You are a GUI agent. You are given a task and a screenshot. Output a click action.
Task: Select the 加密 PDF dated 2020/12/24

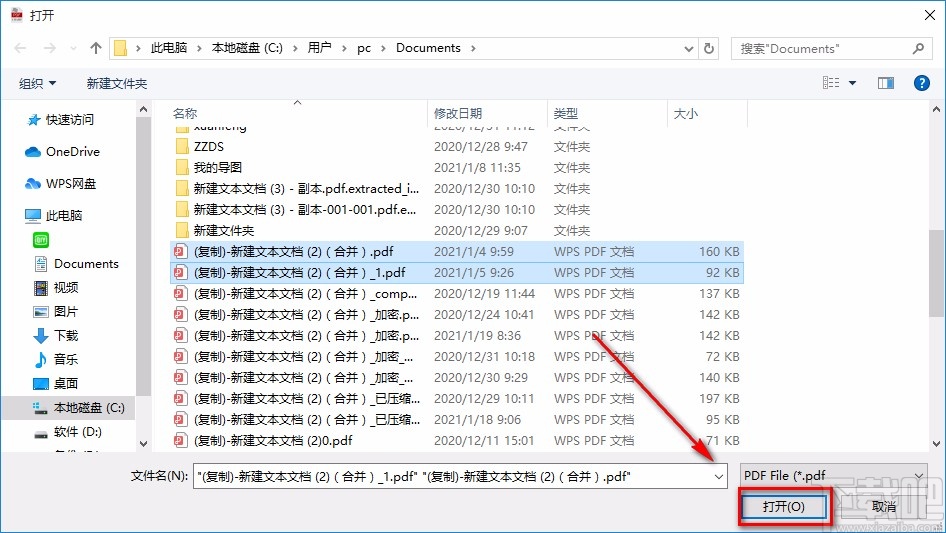tap(457, 314)
